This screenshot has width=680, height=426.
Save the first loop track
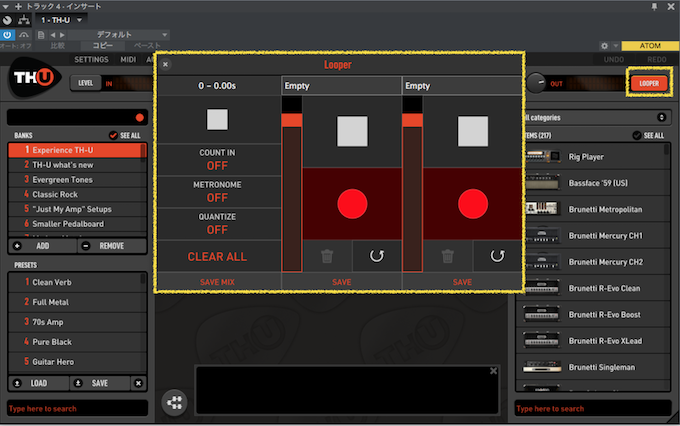(x=342, y=282)
